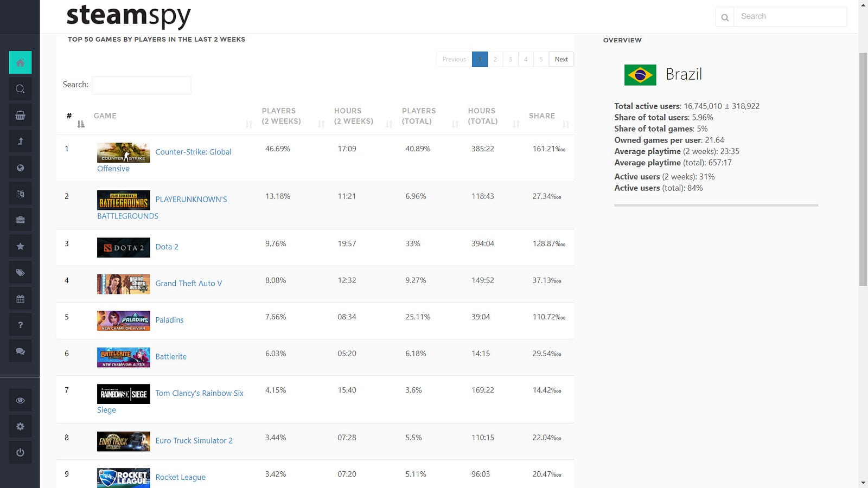Click the Paladins thumbnail image

click(124, 320)
